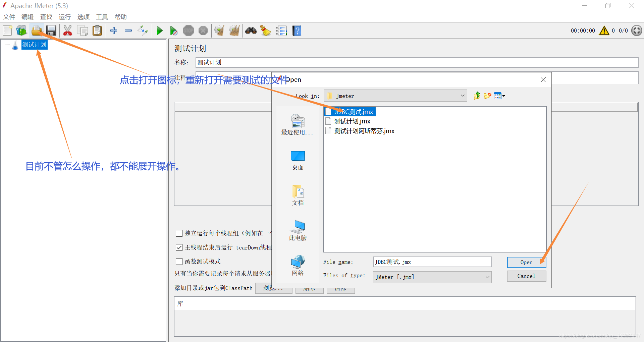Open the Files of type dropdown
Image resolution: width=644 pixels, height=342 pixels.
click(x=432, y=277)
